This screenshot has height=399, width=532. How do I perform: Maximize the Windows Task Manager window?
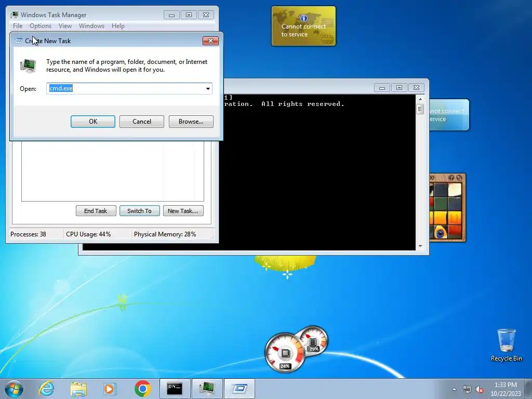pos(189,15)
